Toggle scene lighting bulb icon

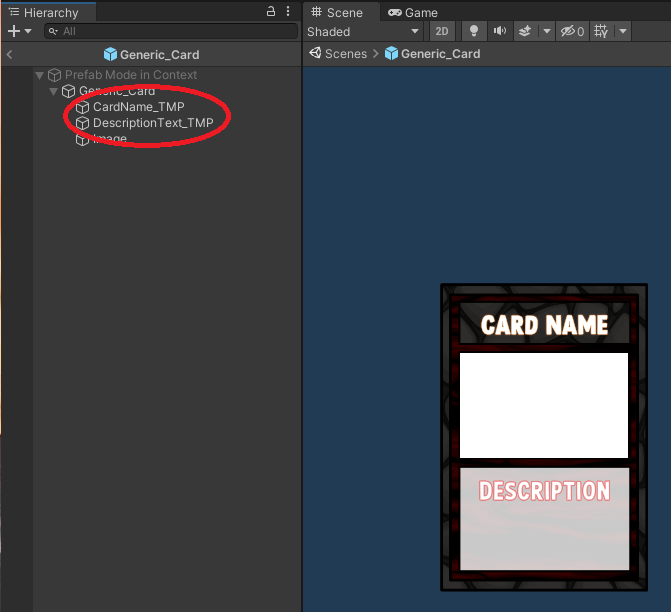(474, 31)
